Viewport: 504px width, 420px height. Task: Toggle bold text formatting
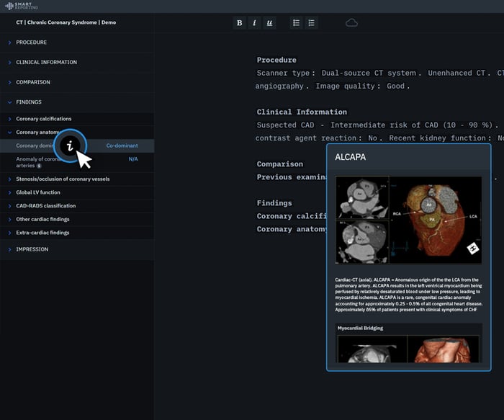pos(240,23)
